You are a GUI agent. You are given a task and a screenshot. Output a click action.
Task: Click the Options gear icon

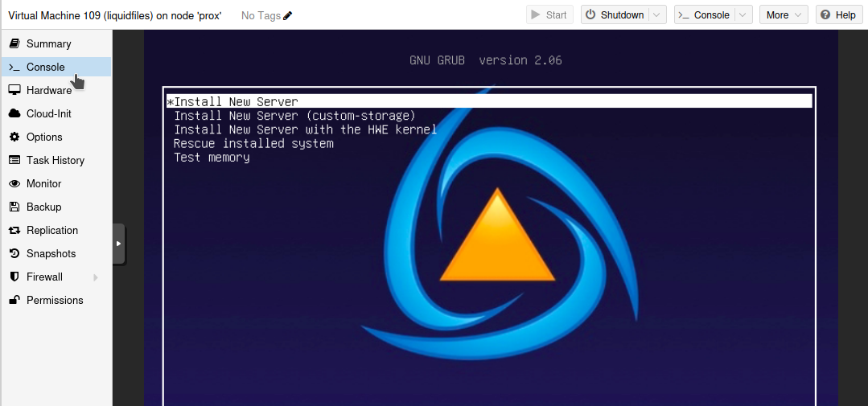pos(15,137)
